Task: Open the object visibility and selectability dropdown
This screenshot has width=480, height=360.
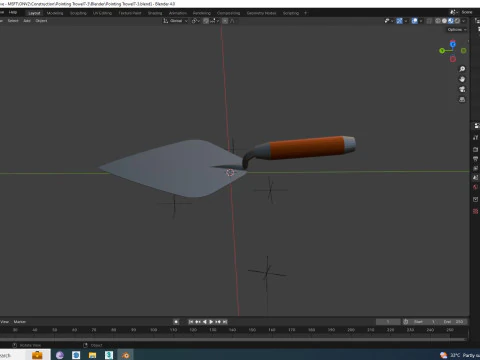Action: [389, 21]
